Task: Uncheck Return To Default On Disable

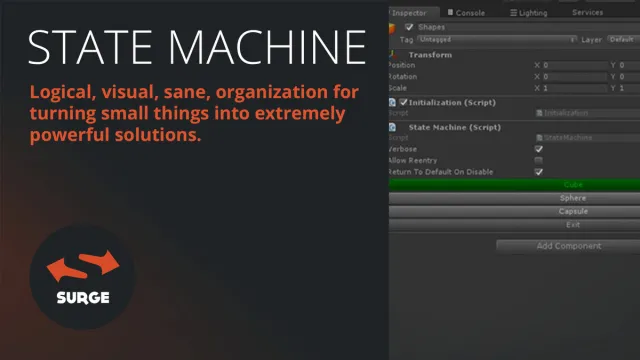Action: [x=539, y=172]
